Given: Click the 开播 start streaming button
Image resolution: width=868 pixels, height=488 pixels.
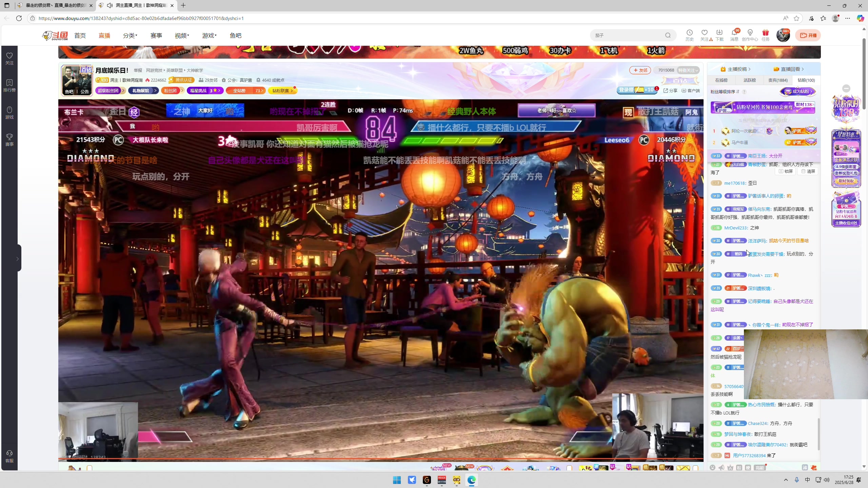Looking at the screenshot, I should tap(808, 35).
